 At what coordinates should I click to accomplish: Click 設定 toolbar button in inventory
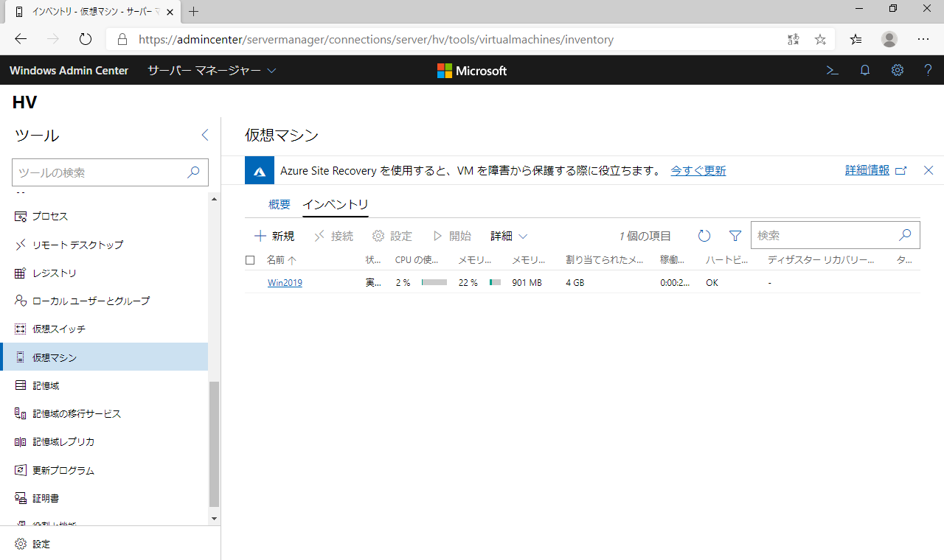click(x=392, y=236)
